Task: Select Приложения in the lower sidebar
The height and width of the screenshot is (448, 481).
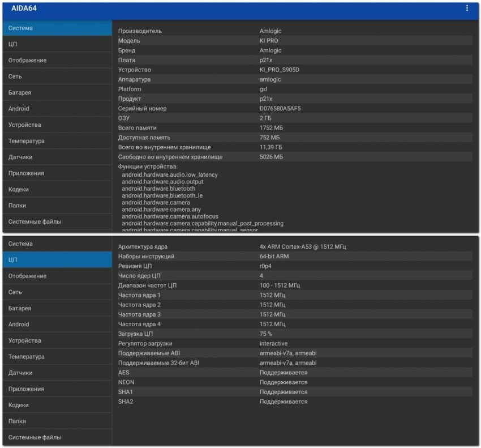Action: [x=57, y=389]
